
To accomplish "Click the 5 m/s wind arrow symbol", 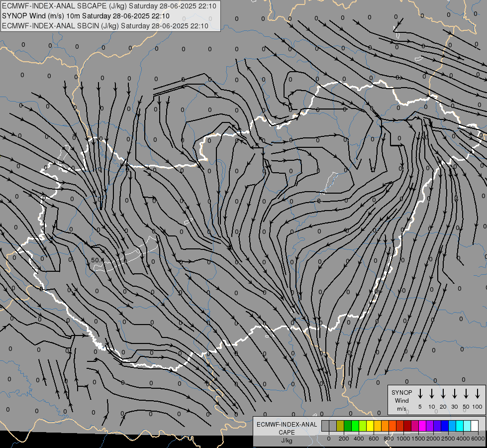I will point(420,394).
